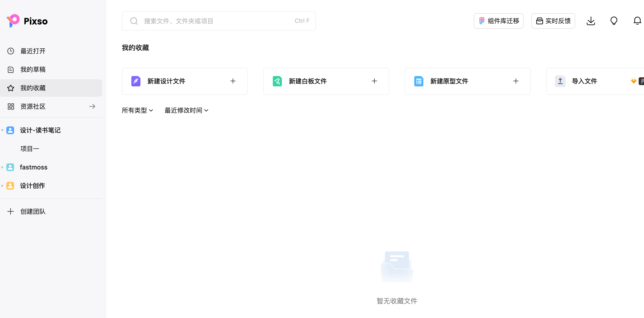Expand the fastmoss team
The width and height of the screenshot is (644, 318).
[2, 167]
